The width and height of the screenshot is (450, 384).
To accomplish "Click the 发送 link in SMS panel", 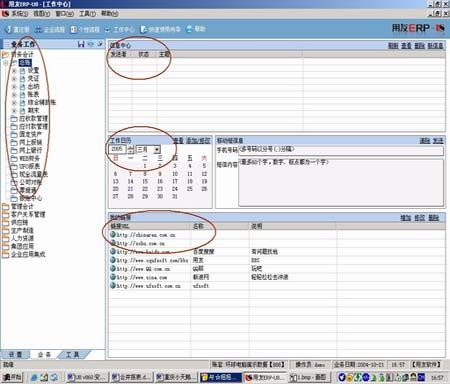I will click(x=438, y=141).
